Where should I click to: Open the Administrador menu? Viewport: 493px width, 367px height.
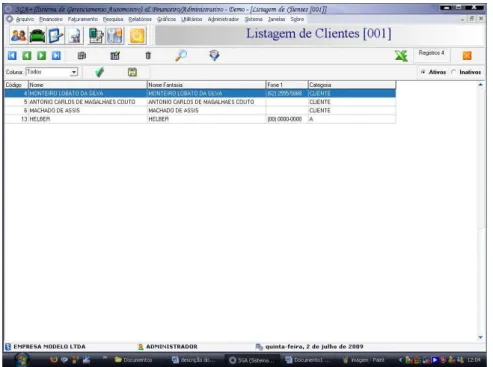[223, 19]
